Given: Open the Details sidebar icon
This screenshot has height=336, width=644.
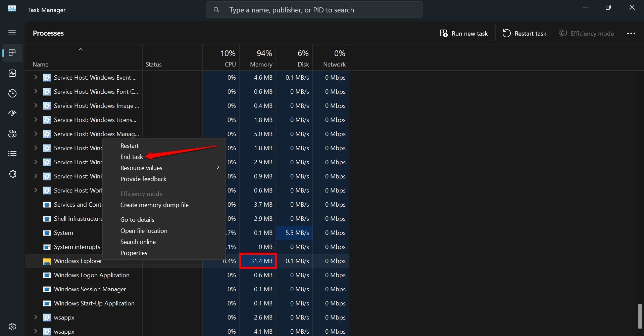Looking at the screenshot, I should tap(12, 154).
